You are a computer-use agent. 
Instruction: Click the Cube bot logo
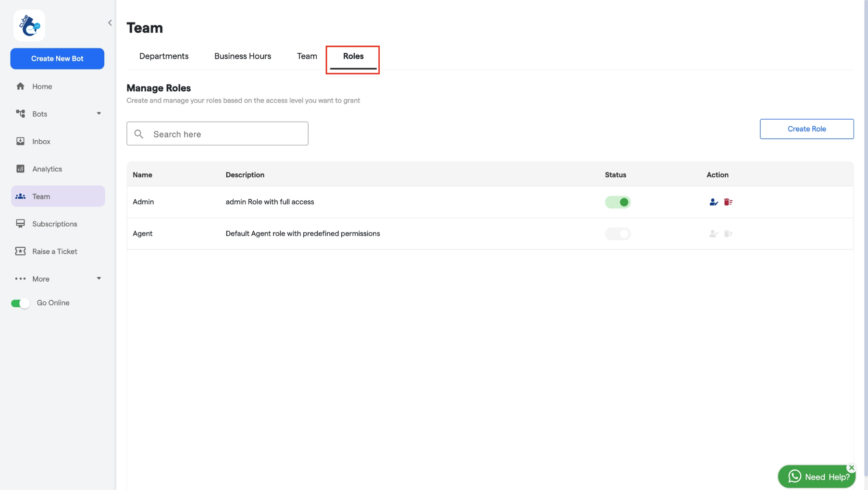pyautogui.click(x=29, y=25)
